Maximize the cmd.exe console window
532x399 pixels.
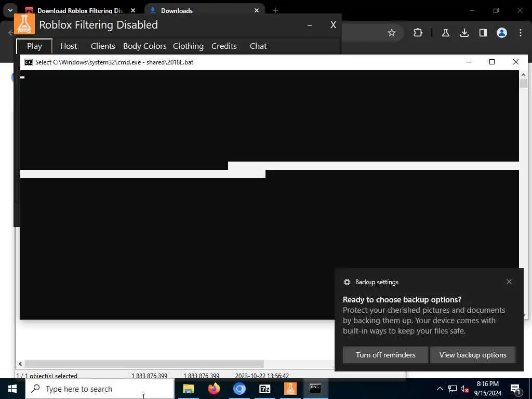click(x=492, y=62)
